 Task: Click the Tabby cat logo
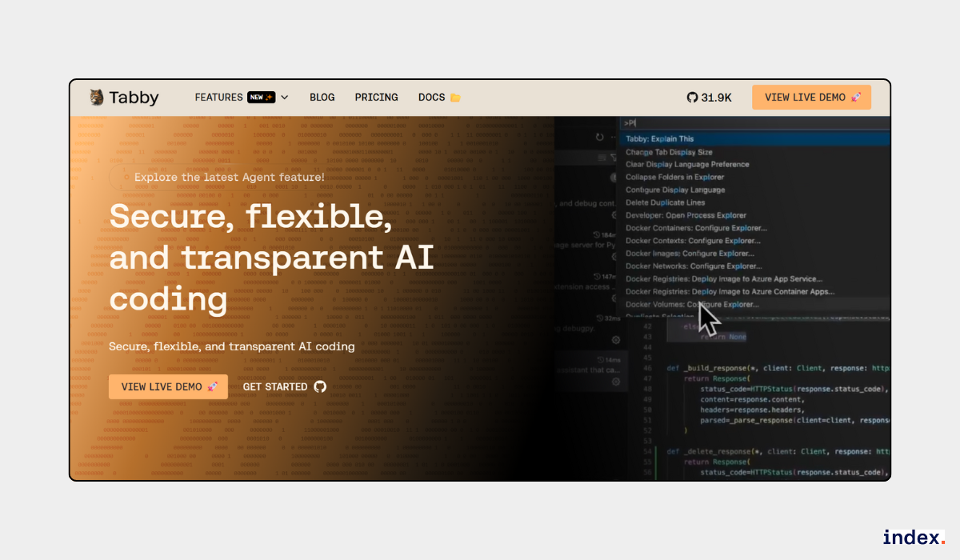point(95,97)
